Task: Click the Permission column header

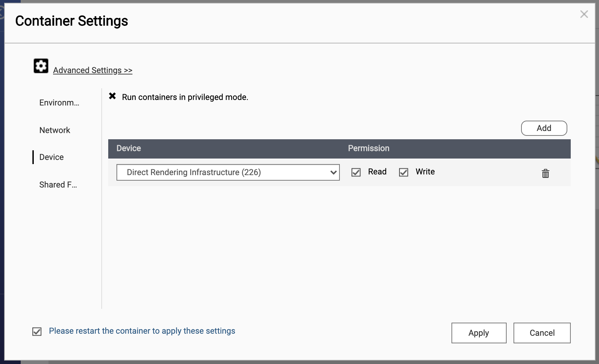Action: click(368, 149)
